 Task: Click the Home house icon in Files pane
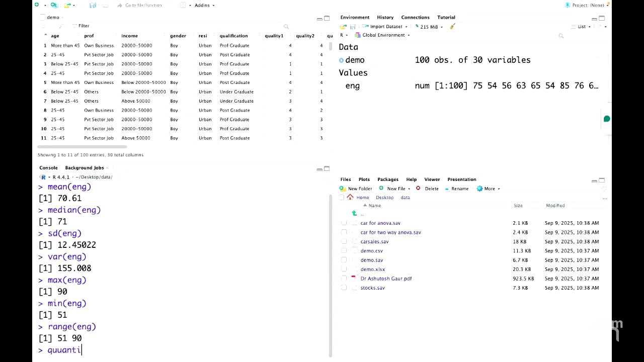tap(350, 197)
